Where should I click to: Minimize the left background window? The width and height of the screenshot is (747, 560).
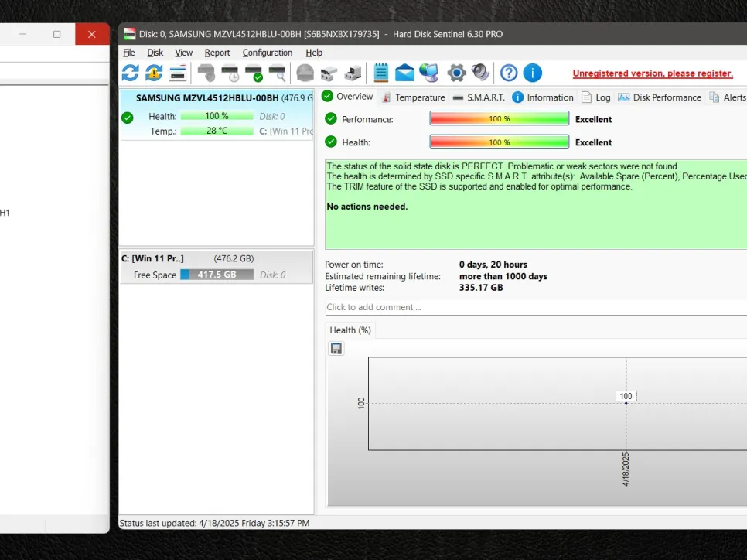coord(23,34)
